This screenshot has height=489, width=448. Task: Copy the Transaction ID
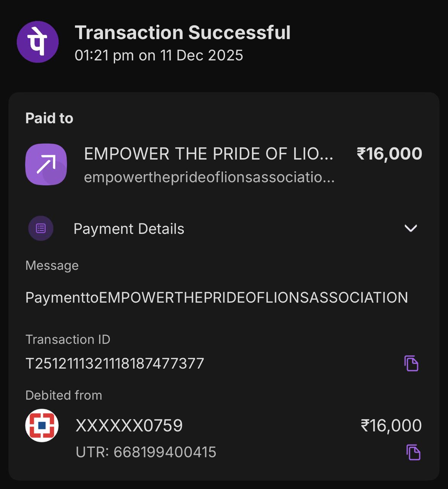pyautogui.click(x=411, y=363)
